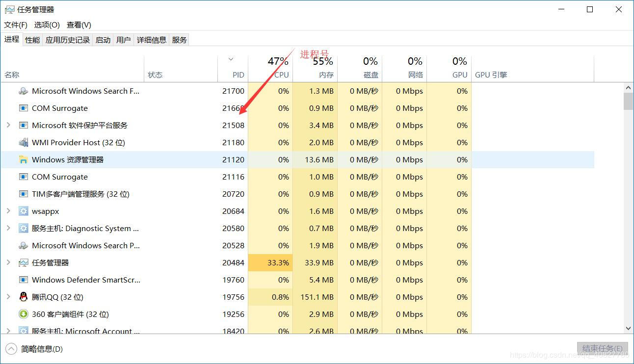The height and width of the screenshot is (364, 634).
Task: Sort by the 磁盘 column header
Action: (x=360, y=69)
